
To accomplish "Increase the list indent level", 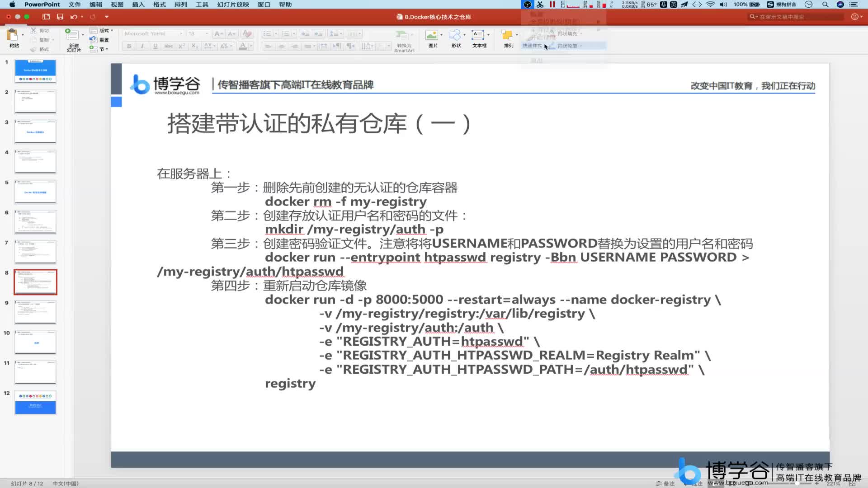I will pos(319,33).
